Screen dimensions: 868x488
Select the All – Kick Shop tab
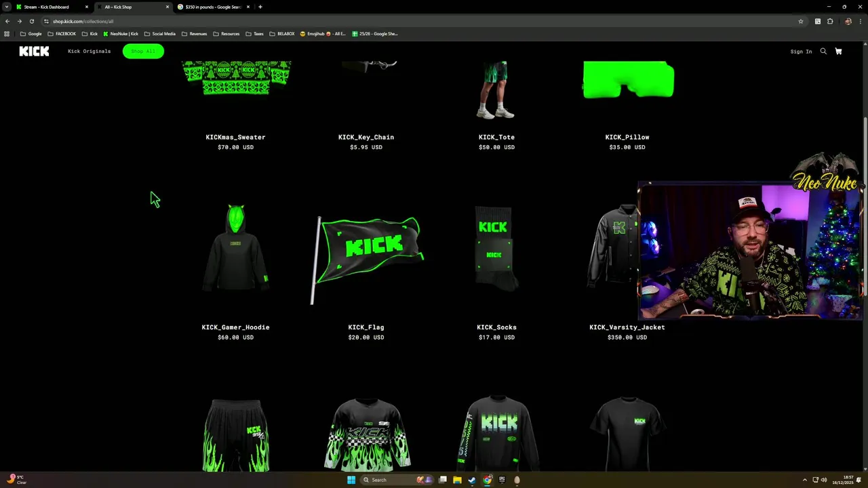[133, 7]
